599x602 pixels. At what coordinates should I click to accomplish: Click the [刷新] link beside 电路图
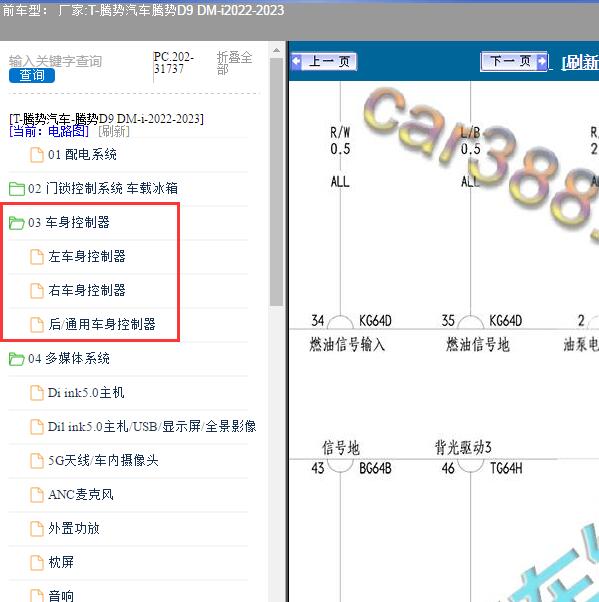tap(114, 132)
